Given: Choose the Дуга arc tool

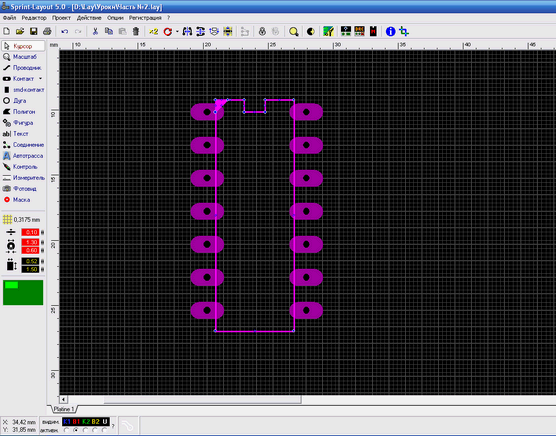Looking at the screenshot, I should pyautogui.click(x=23, y=101).
